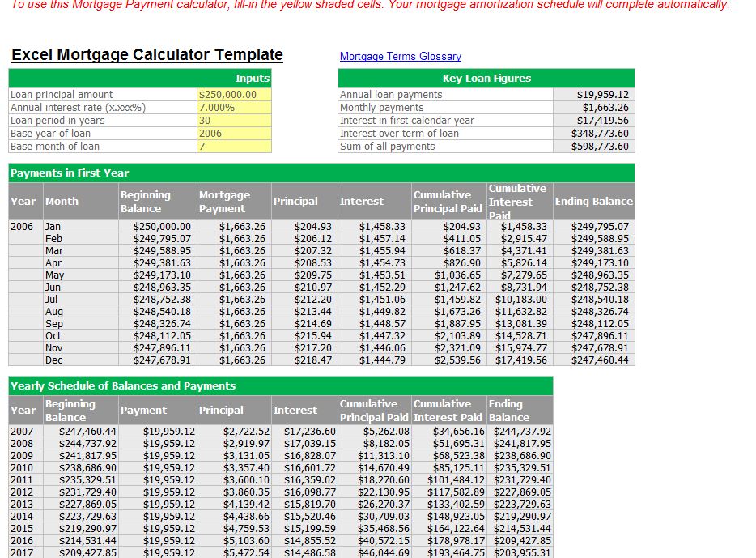
Task: Select 2008 interest cell $17,039.15
Action: pyautogui.click(x=304, y=443)
